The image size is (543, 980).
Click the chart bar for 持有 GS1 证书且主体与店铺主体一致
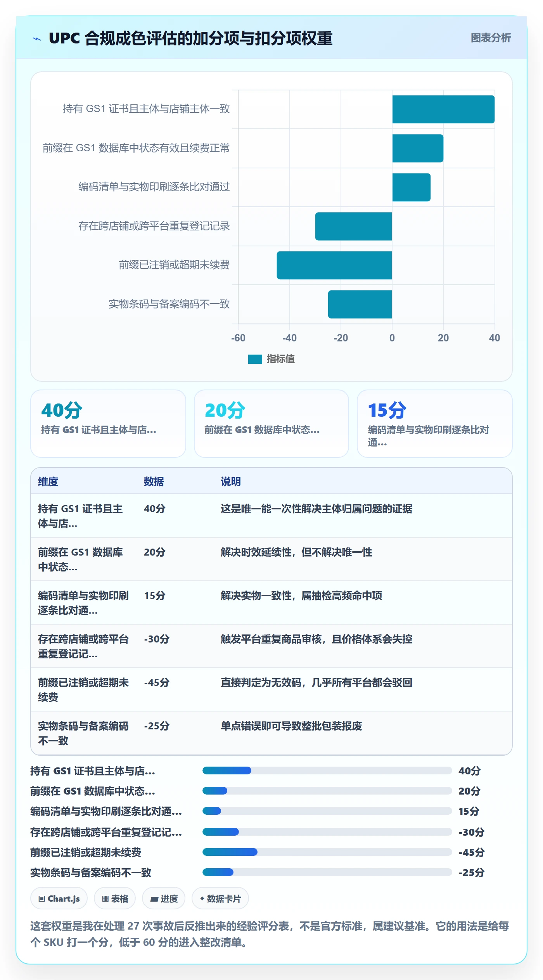(443, 109)
